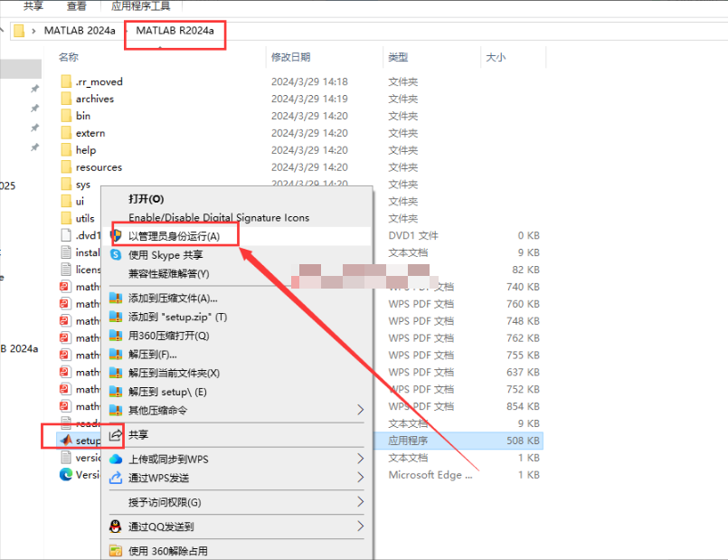728x560 pixels.
Task: Click the 360 zip icon beside 添加到压缩文件(A)
Action: coord(116,298)
